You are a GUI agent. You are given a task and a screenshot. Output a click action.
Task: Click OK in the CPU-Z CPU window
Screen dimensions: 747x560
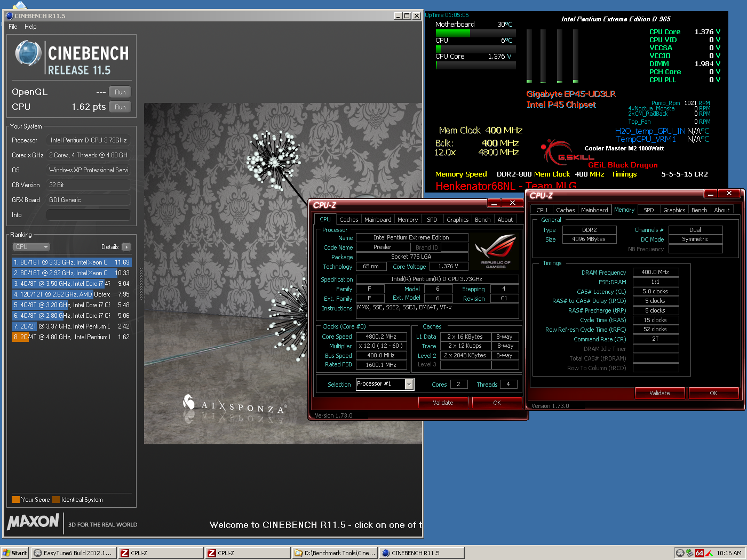point(497,403)
